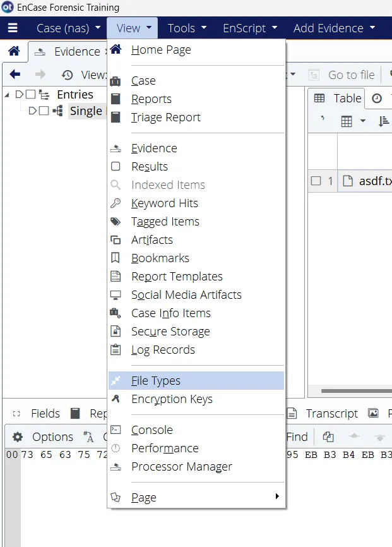Click the Report Templates icon

(116, 276)
